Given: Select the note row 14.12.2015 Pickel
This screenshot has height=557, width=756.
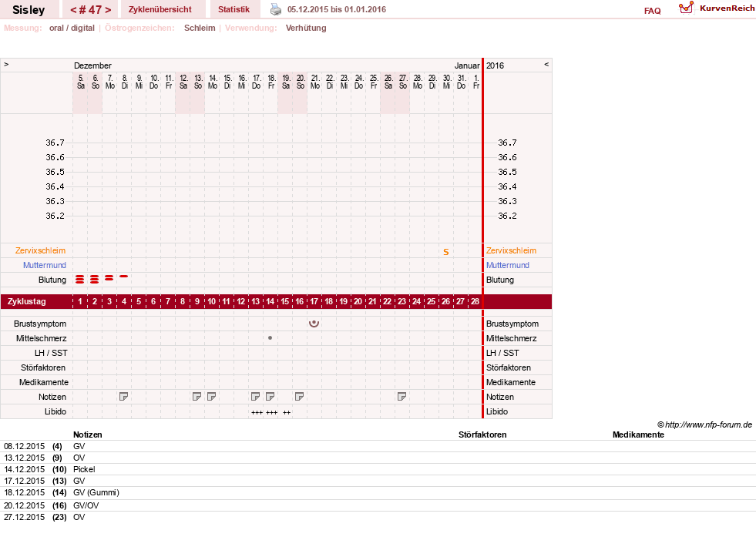Looking at the screenshot, I should tap(378, 469).
